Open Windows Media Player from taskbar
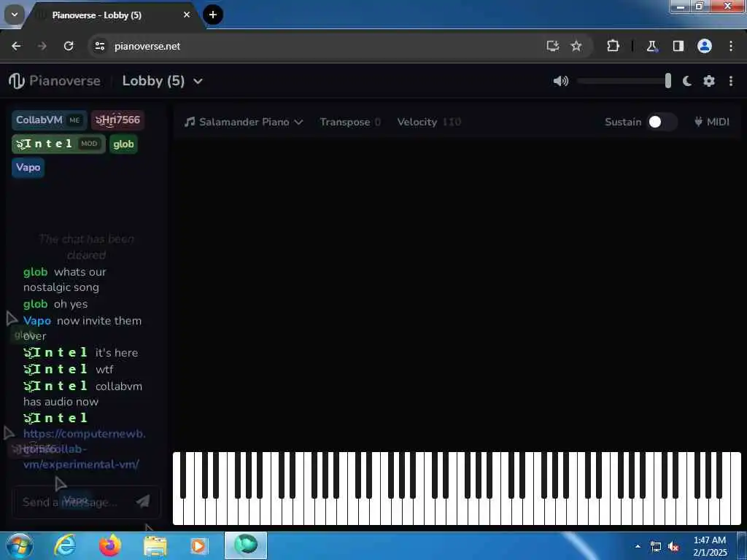This screenshot has width=747, height=560. 198,546
